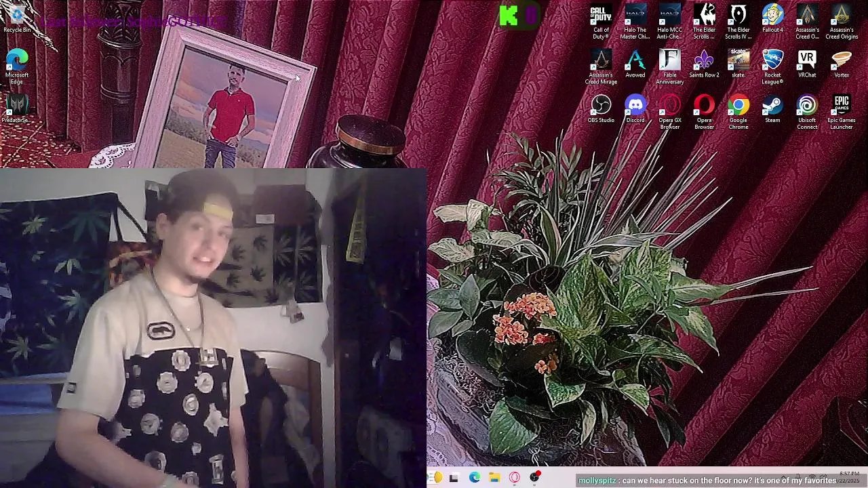Switch to OBS Studio on the taskbar

point(535,478)
